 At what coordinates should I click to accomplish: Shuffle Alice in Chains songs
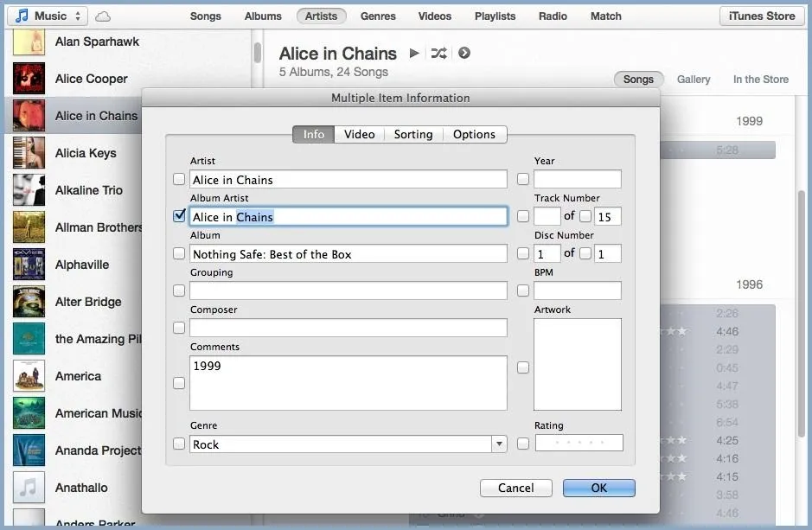point(438,53)
